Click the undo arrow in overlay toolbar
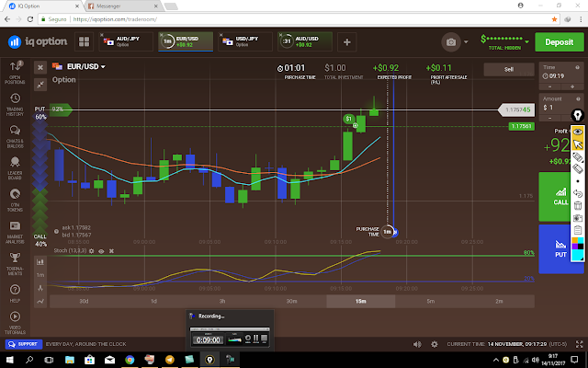Image resolution: width=588 pixels, height=368 pixels. pyautogui.click(x=578, y=193)
